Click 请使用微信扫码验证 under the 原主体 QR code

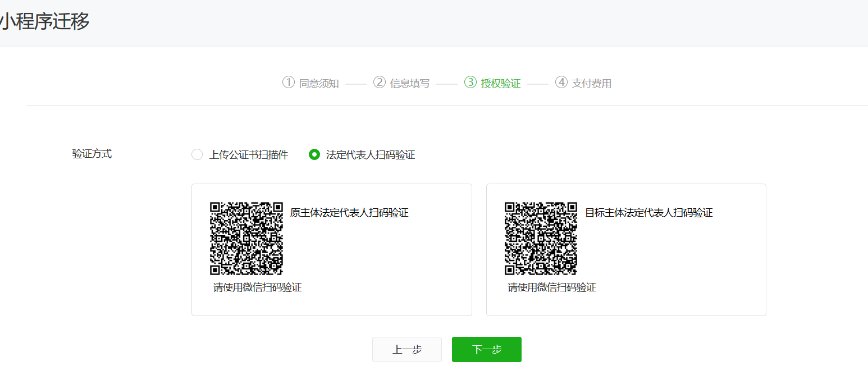point(258,287)
